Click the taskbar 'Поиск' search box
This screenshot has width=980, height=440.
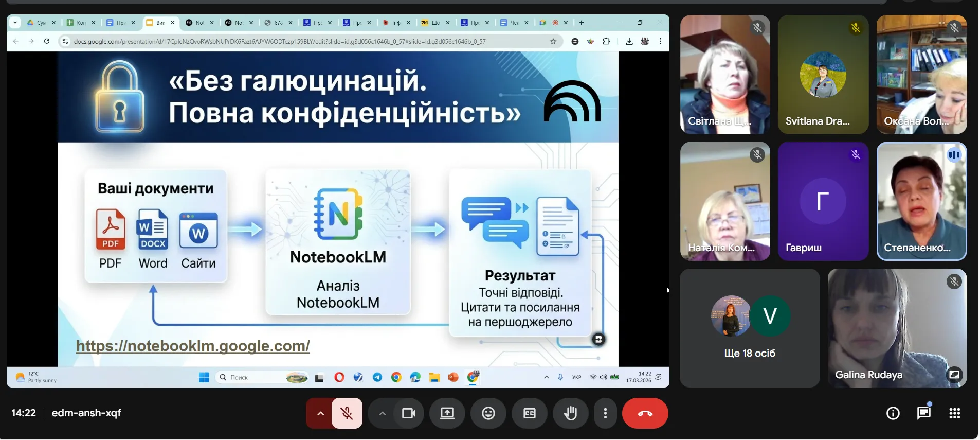point(263,378)
